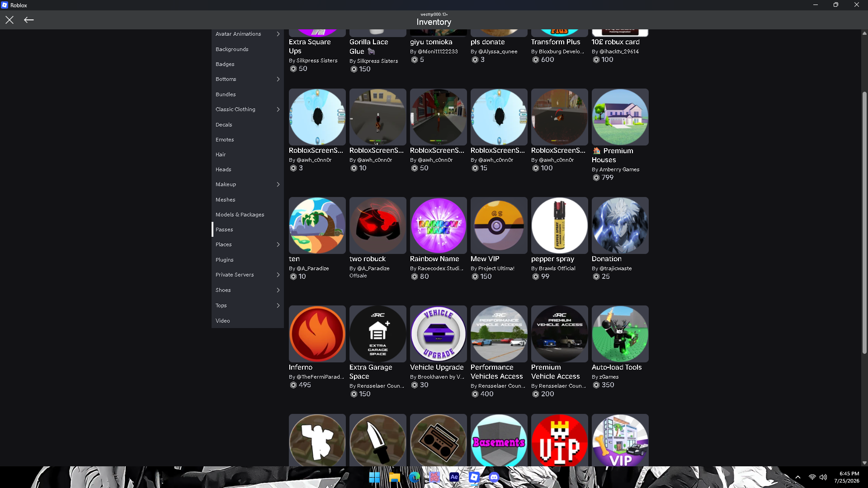
Task: Open the Wi-Fi network icon in tray
Action: [812, 477]
